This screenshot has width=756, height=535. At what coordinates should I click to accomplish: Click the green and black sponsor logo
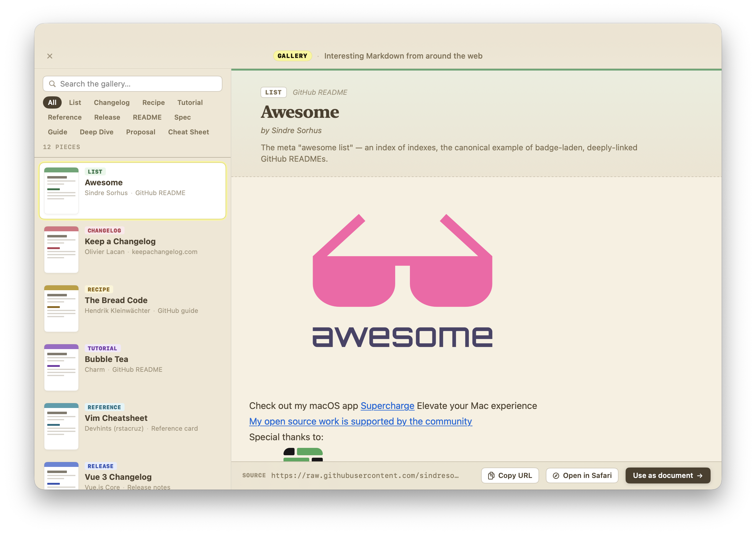pyautogui.click(x=303, y=455)
